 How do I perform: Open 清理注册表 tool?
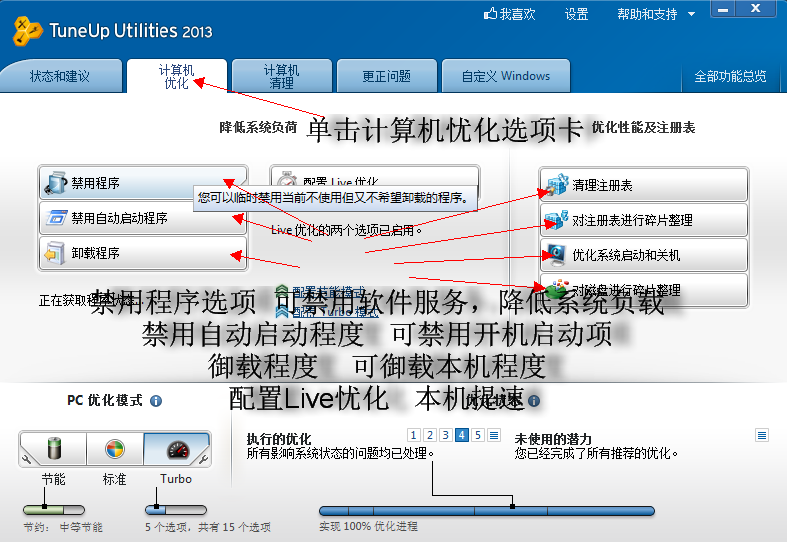pyautogui.click(x=643, y=185)
